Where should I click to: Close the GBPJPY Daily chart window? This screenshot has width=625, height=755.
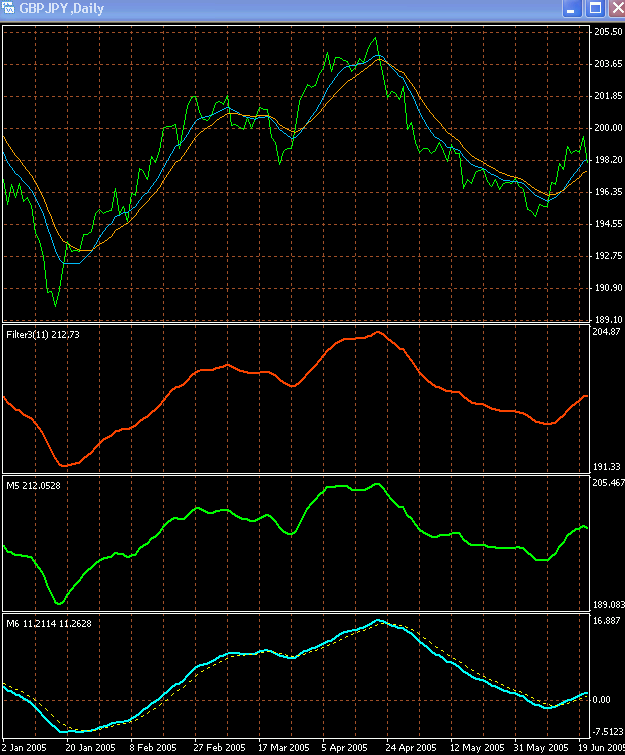[617, 8]
